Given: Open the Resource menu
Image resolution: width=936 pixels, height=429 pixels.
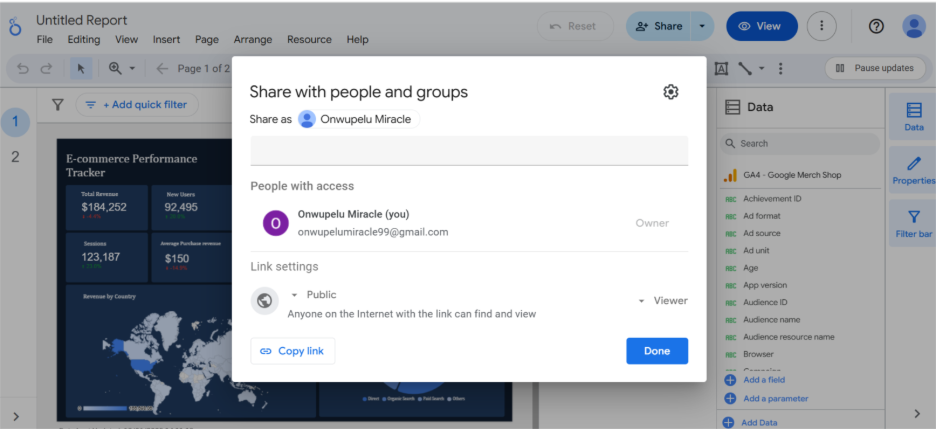Looking at the screenshot, I should pos(309,40).
